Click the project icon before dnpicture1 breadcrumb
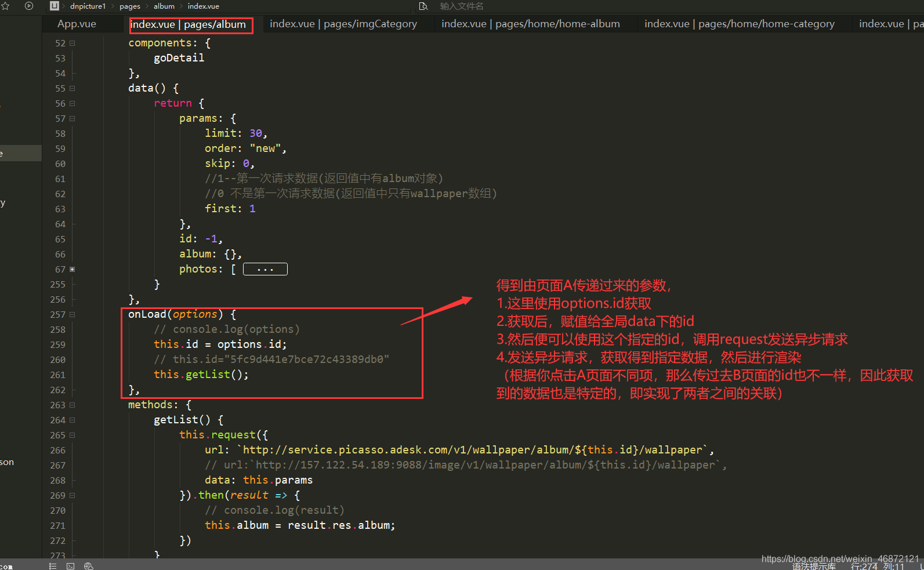Image resolution: width=924 pixels, height=570 pixels. (55, 6)
